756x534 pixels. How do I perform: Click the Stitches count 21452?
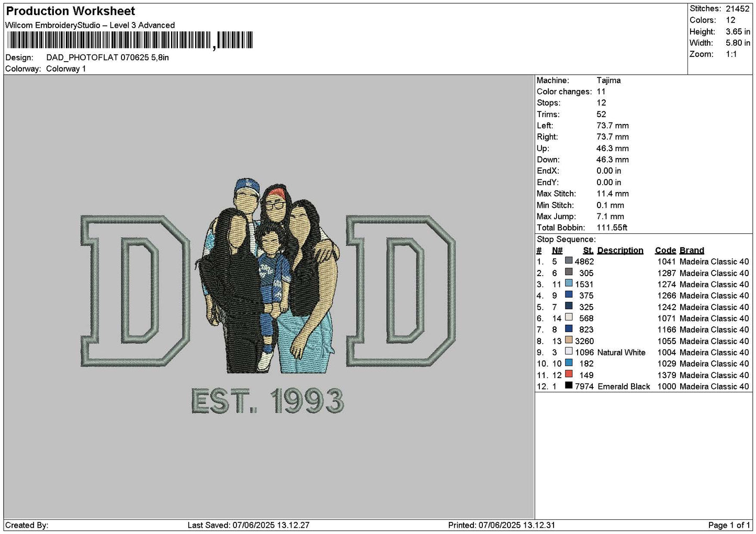738,9
